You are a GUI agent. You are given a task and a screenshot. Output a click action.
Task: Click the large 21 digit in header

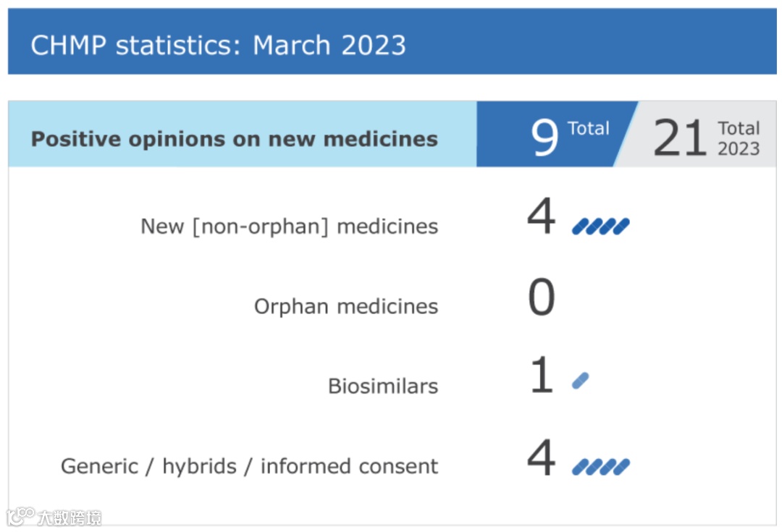tap(679, 137)
